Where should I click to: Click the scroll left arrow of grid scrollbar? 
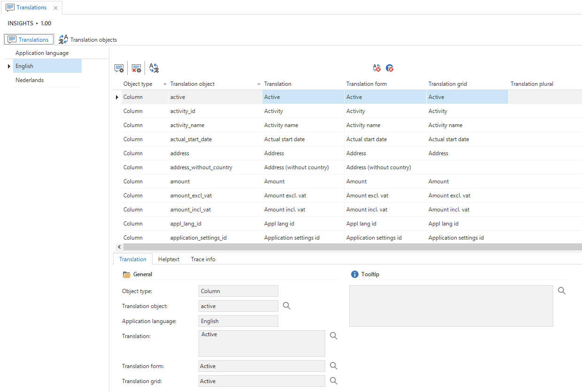click(119, 247)
